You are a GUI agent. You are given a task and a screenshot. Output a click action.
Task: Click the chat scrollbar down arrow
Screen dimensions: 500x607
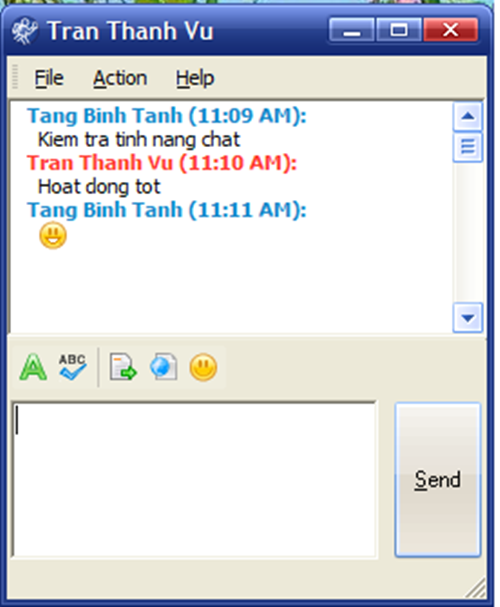click(x=468, y=318)
